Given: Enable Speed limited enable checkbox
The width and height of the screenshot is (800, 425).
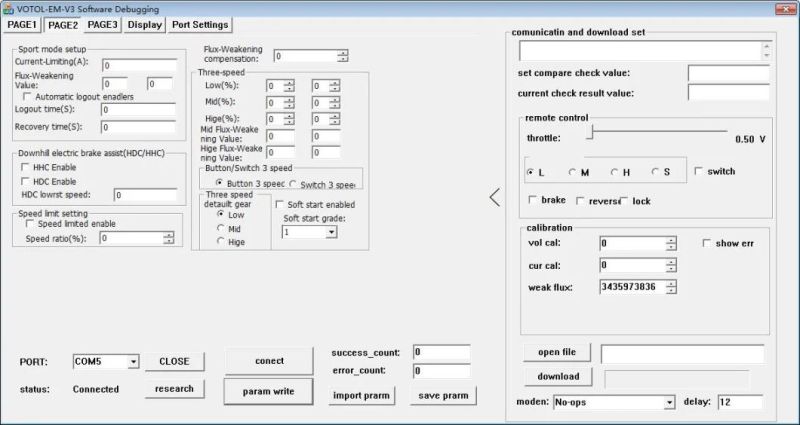Looking at the screenshot, I should click(30, 223).
